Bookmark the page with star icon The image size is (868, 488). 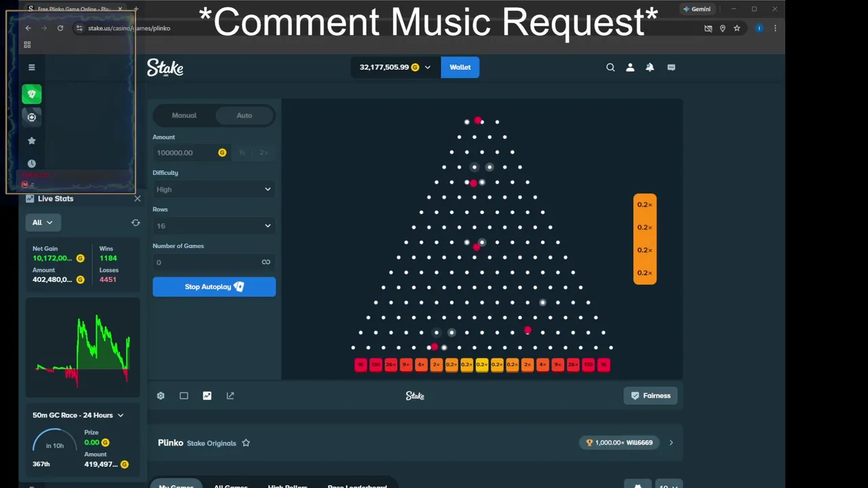pyautogui.click(x=737, y=28)
